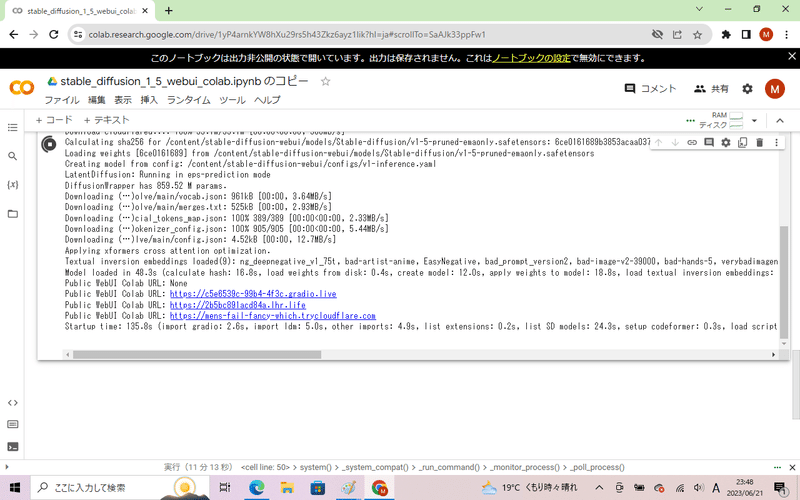Bookmark this page star icon
The image size is (800, 500).
point(697,35)
